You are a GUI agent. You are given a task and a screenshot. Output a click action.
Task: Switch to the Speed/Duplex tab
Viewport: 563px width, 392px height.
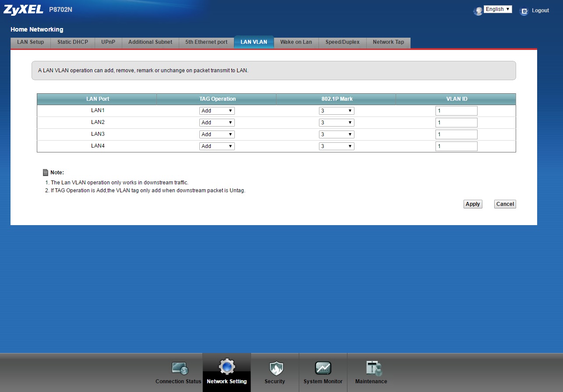click(x=342, y=42)
